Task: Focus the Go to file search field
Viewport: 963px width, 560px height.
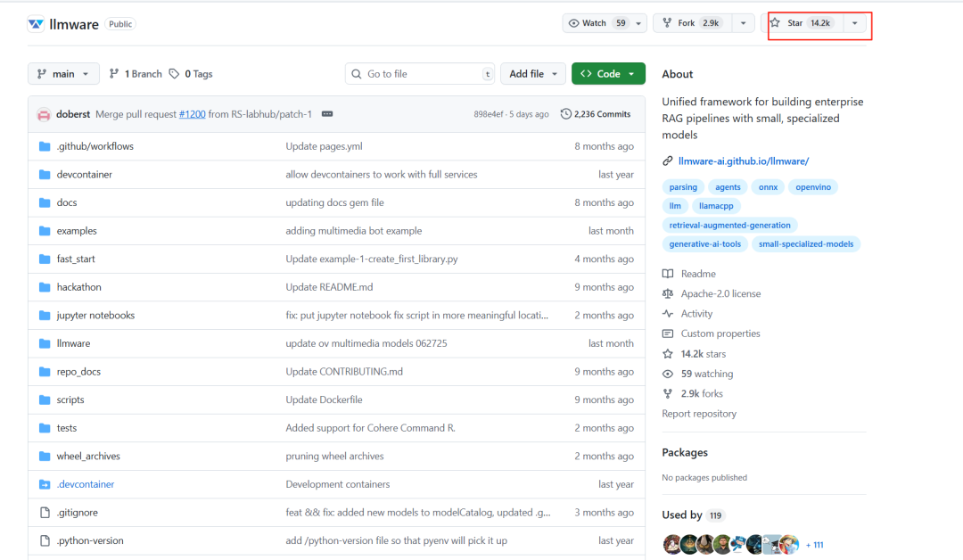Action: point(420,74)
